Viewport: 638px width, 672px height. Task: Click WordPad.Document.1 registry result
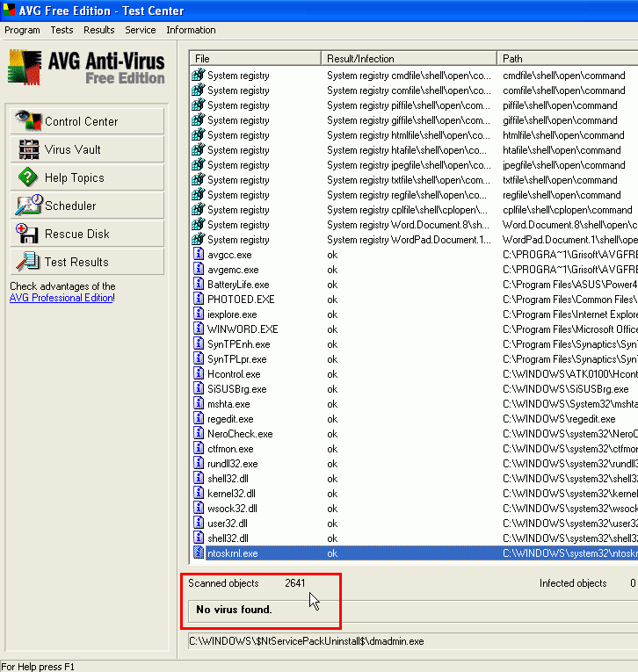[409, 240]
